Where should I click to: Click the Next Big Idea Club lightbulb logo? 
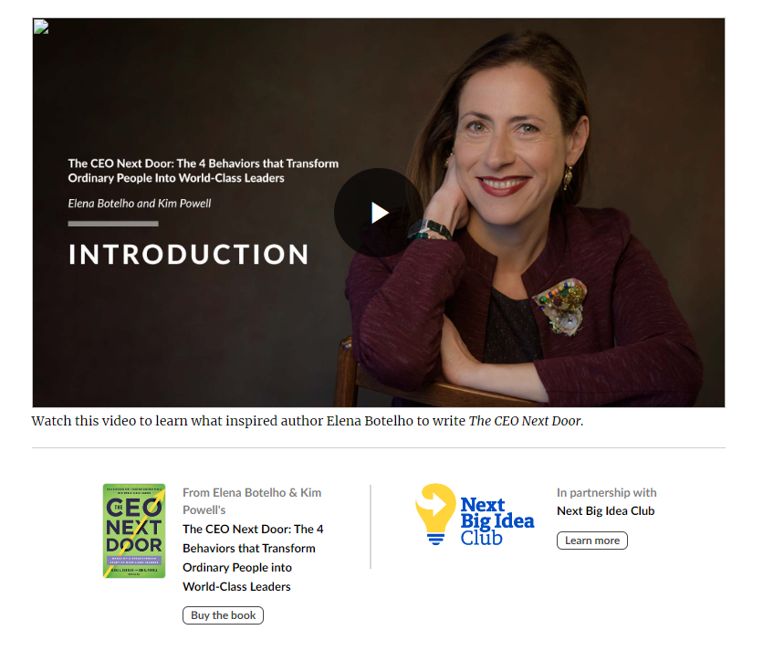(x=435, y=514)
